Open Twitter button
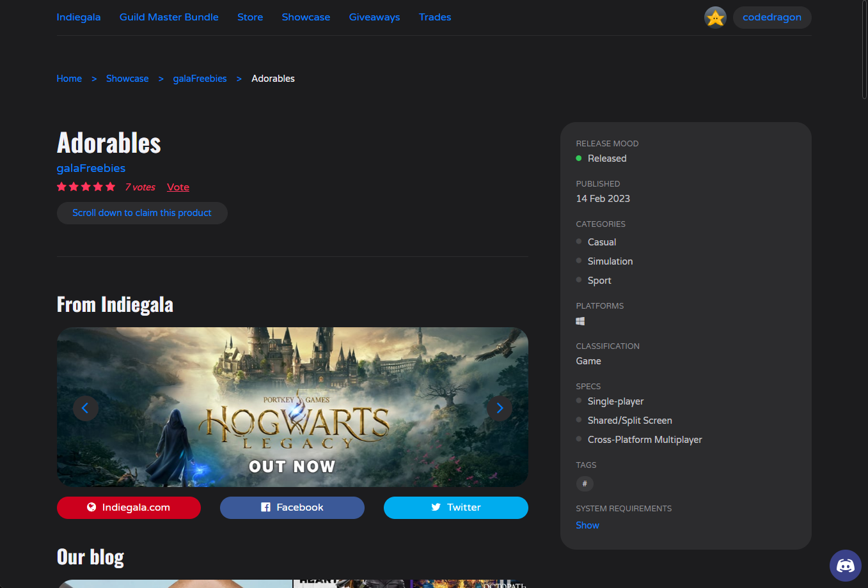Image resolution: width=868 pixels, height=588 pixels. coord(456,507)
